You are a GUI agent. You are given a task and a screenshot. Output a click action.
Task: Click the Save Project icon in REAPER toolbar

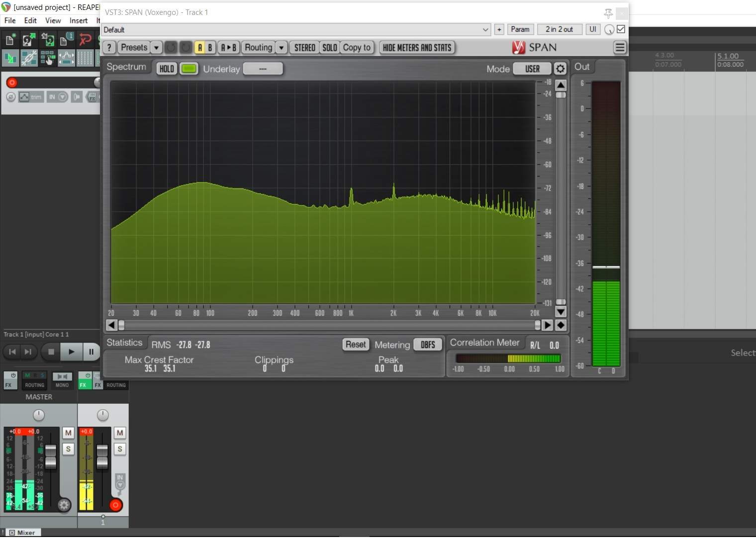pos(48,39)
